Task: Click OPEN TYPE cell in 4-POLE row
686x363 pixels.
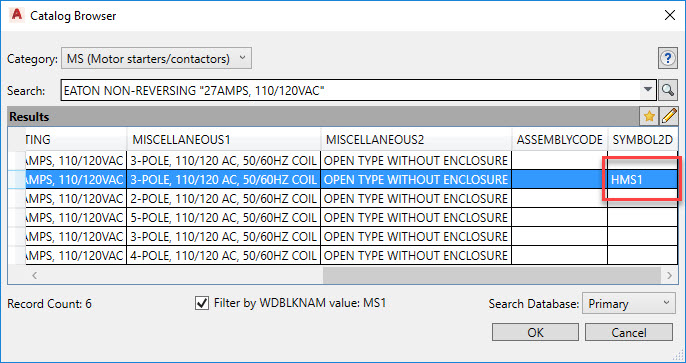Action: (x=416, y=255)
